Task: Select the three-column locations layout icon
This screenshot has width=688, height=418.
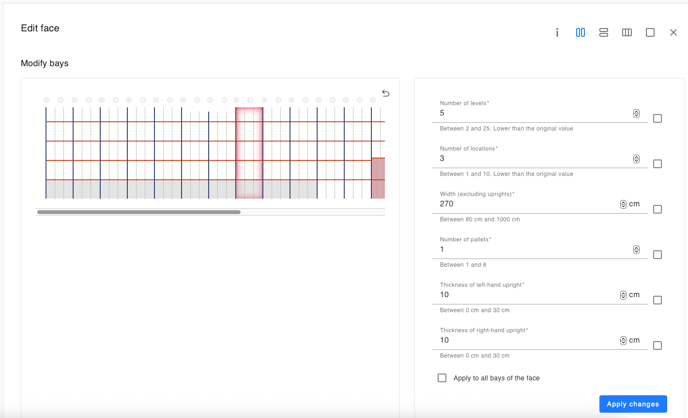Action: (x=627, y=32)
